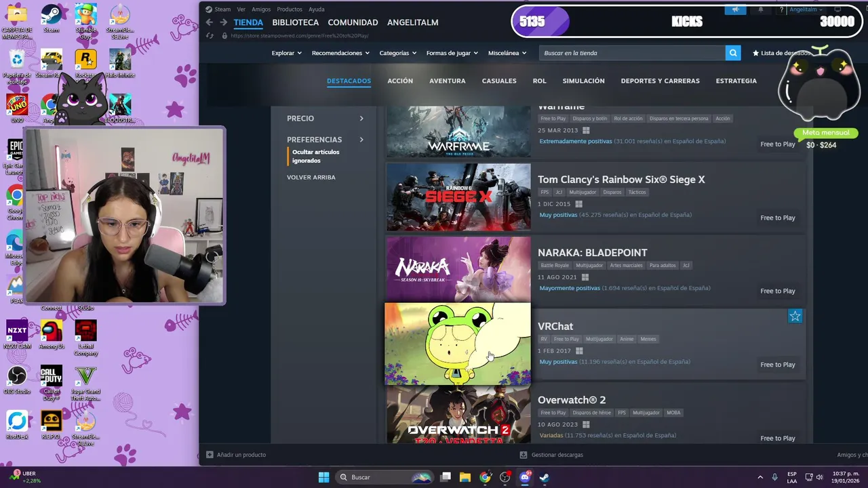Open the Epic Games Launcher shortcut
The width and height of the screenshot is (868, 488).
(15, 156)
